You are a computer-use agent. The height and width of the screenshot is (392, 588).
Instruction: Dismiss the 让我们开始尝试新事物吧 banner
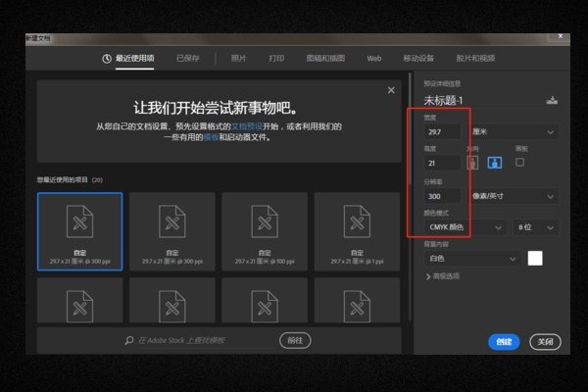click(x=391, y=90)
